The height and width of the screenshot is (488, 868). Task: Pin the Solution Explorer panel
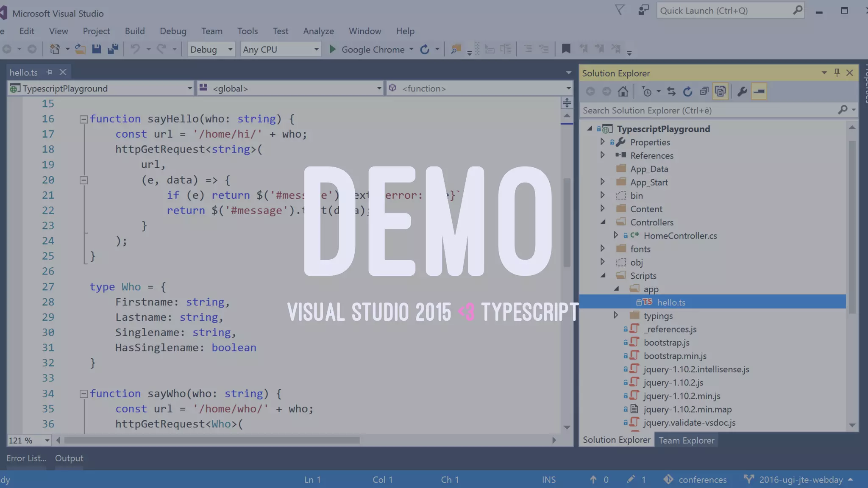(x=837, y=72)
